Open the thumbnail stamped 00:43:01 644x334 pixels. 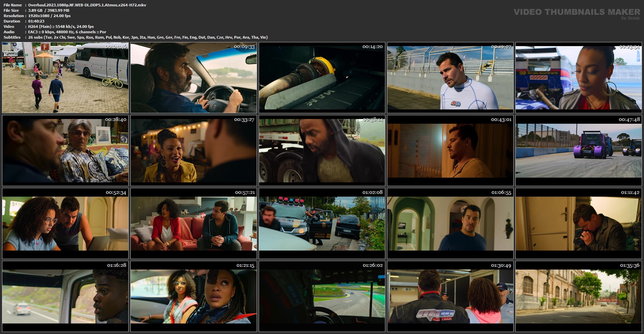click(450, 151)
